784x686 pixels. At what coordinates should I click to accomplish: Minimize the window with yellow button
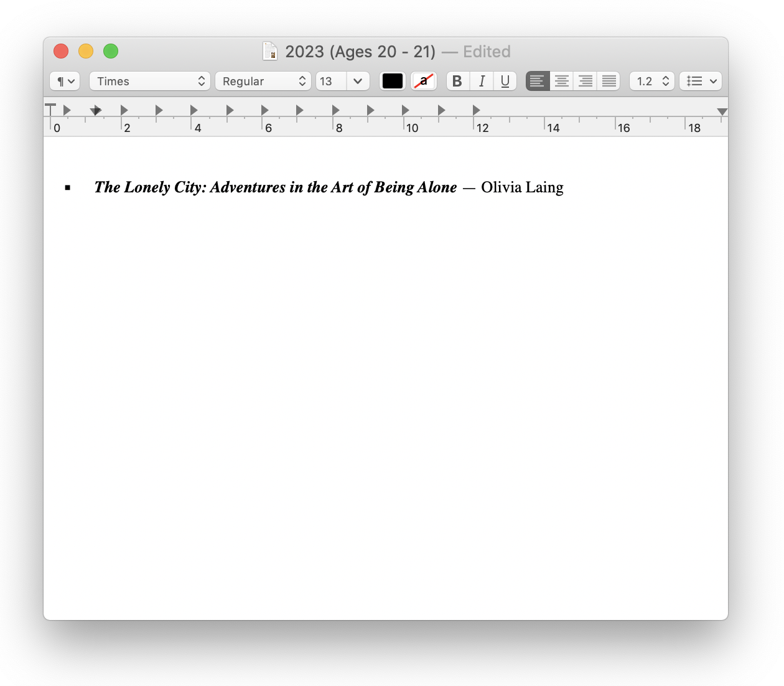pos(86,51)
